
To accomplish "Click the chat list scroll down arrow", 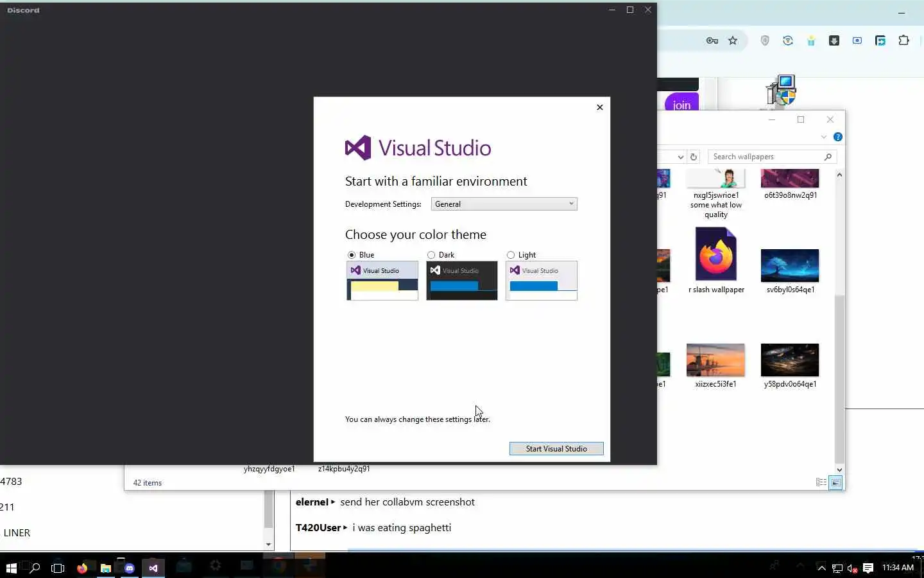I will pos(268,545).
